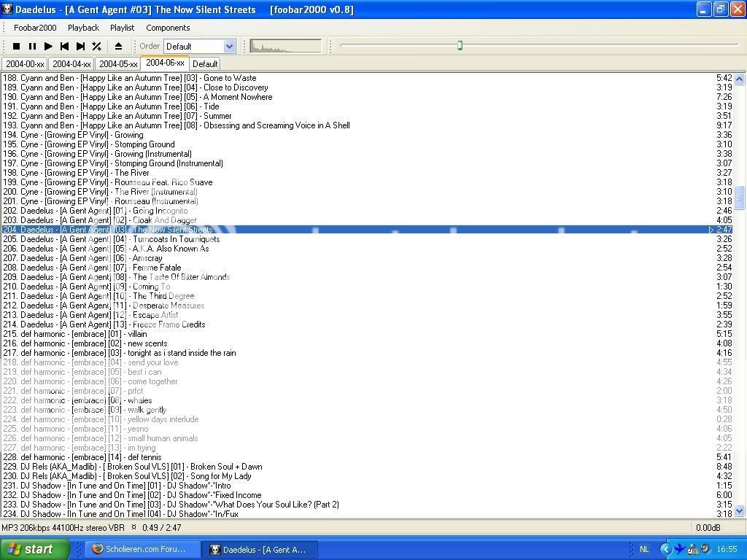The height and width of the screenshot is (560, 747).
Task: Click the playlist scrollbar up arrow
Action: pos(740,78)
